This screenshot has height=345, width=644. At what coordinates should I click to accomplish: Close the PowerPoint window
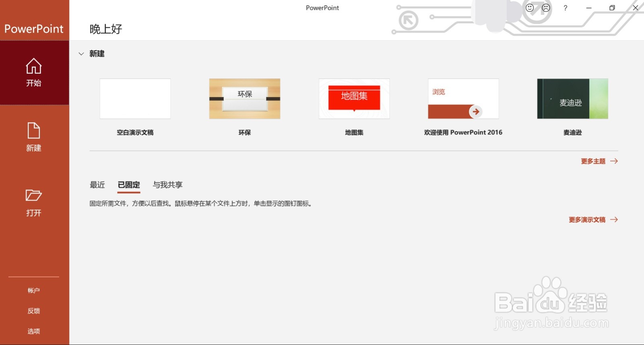(636, 8)
